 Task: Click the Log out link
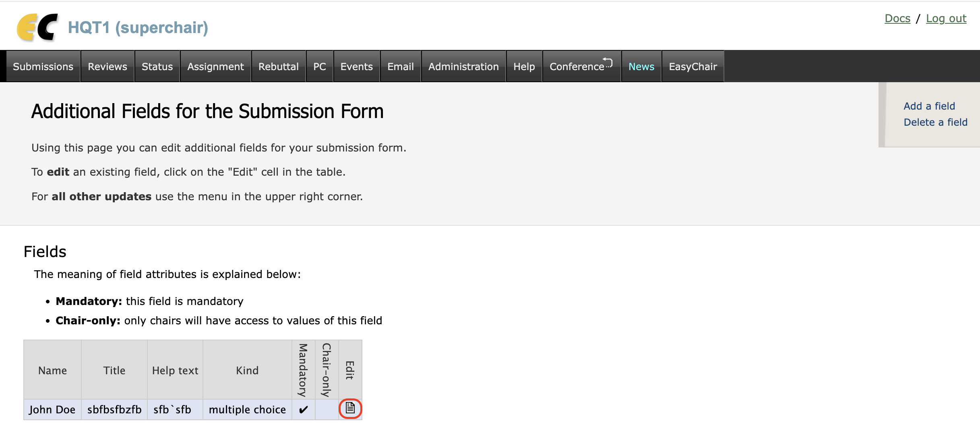pyautogui.click(x=946, y=19)
